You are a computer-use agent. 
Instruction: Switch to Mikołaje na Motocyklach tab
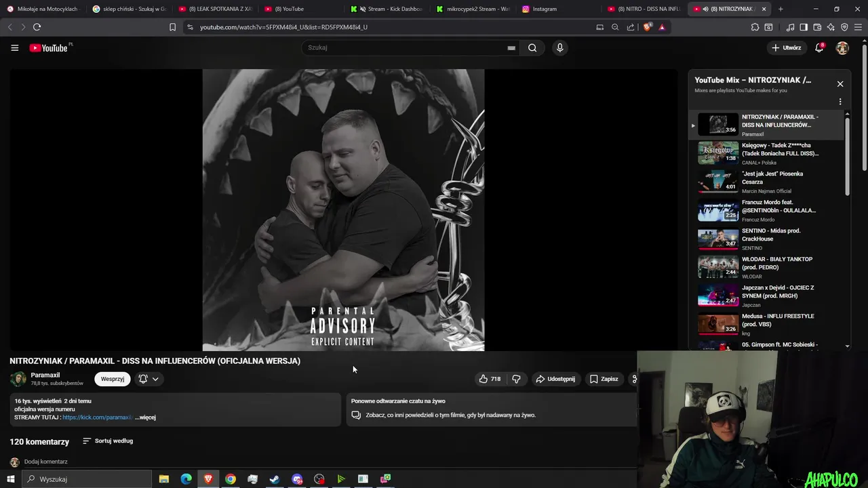(43, 9)
